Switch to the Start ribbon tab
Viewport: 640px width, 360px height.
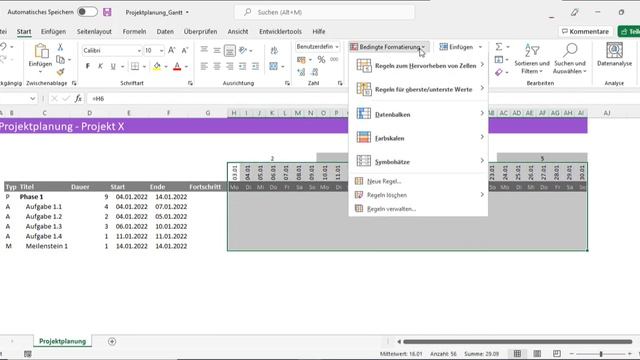coord(24,31)
